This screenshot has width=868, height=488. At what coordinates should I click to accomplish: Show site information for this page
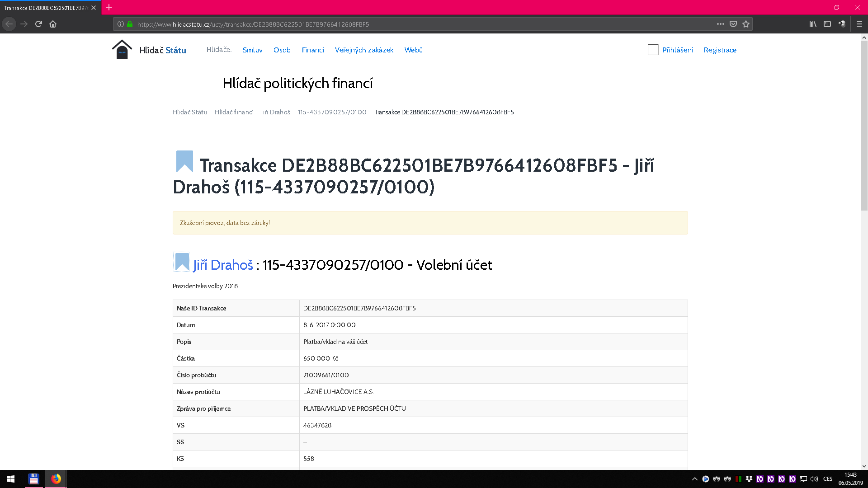click(x=120, y=24)
